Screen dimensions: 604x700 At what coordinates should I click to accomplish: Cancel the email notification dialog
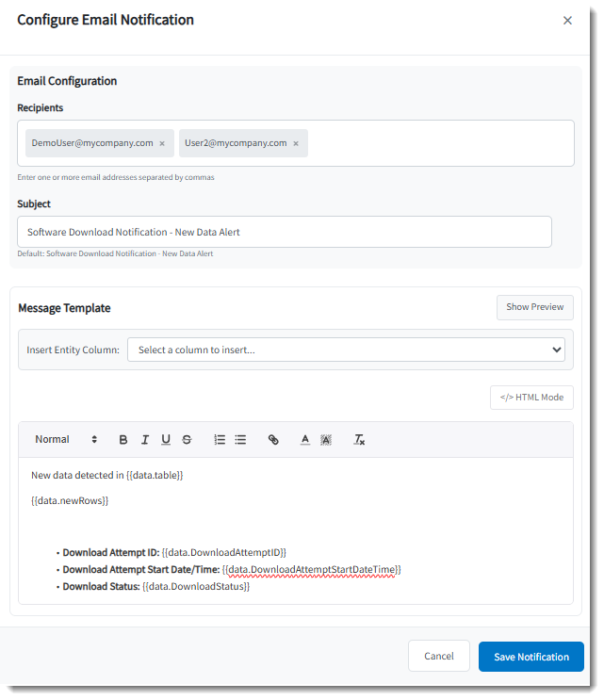click(x=439, y=657)
